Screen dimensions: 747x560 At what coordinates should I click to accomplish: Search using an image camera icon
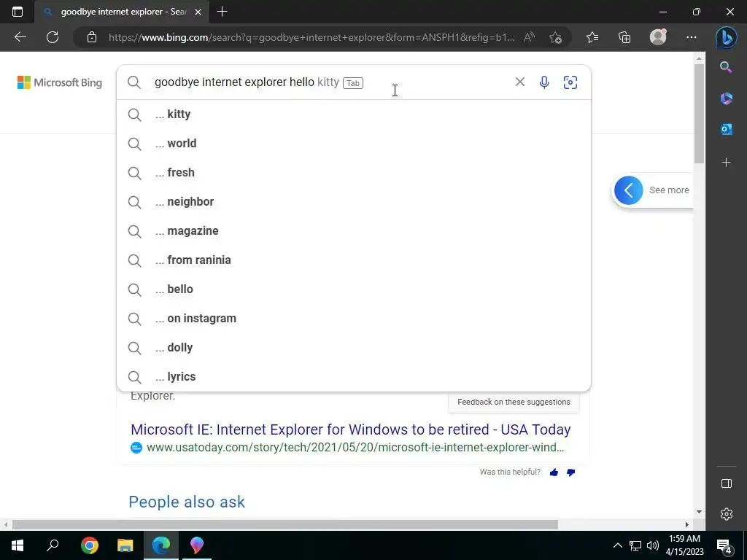(x=570, y=82)
